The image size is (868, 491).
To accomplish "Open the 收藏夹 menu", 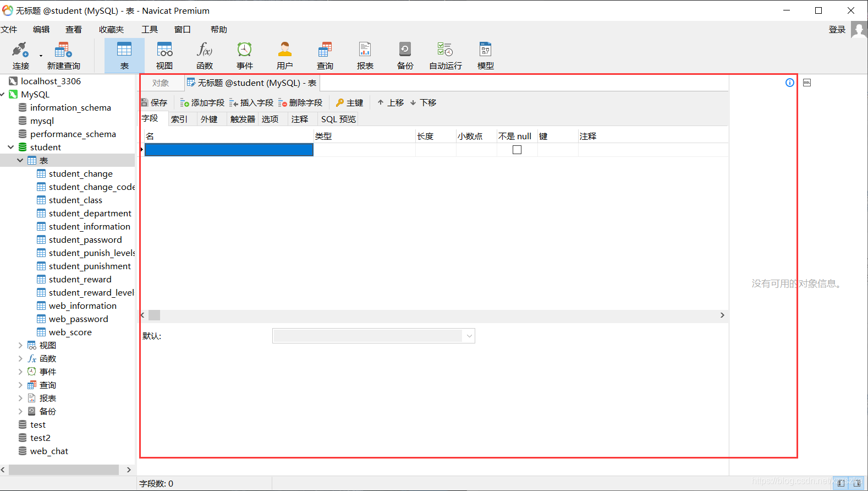I will coord(112,29).
